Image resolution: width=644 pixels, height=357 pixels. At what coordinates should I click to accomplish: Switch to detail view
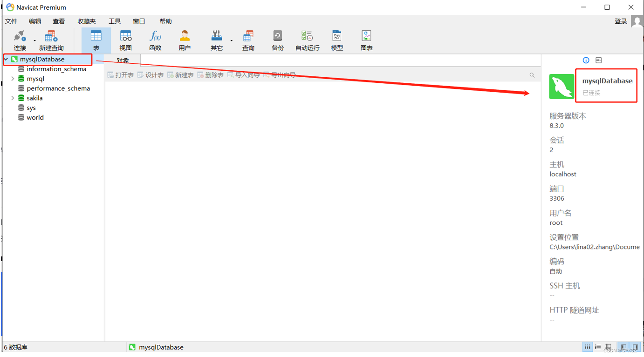[608, 347]
